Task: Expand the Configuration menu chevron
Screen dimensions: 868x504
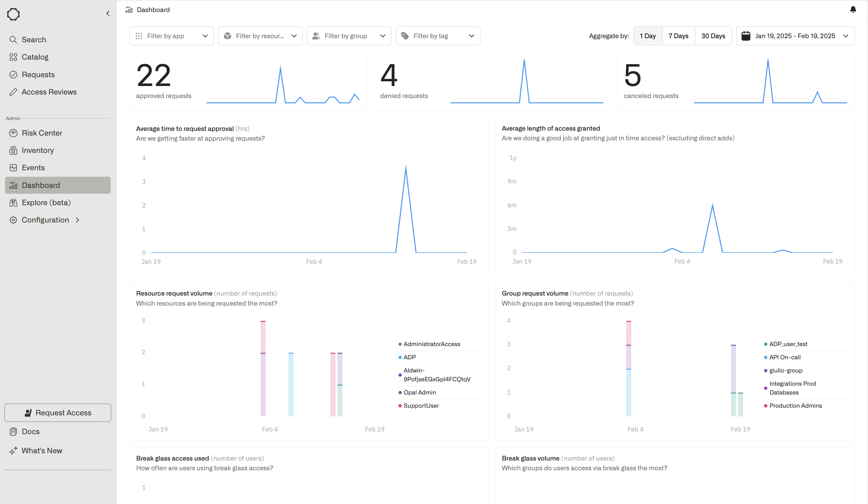Action: tap(77, 220)
